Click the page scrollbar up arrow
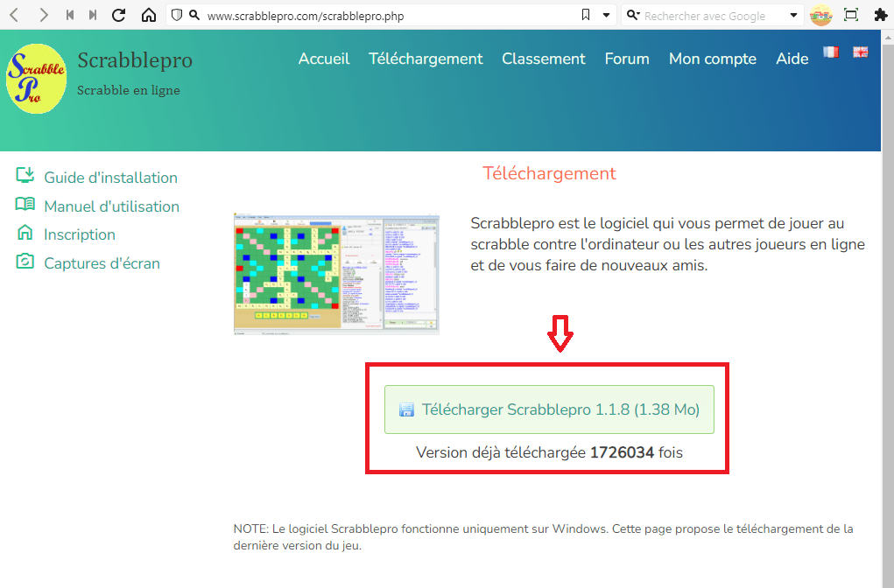 tap(888, 38)
